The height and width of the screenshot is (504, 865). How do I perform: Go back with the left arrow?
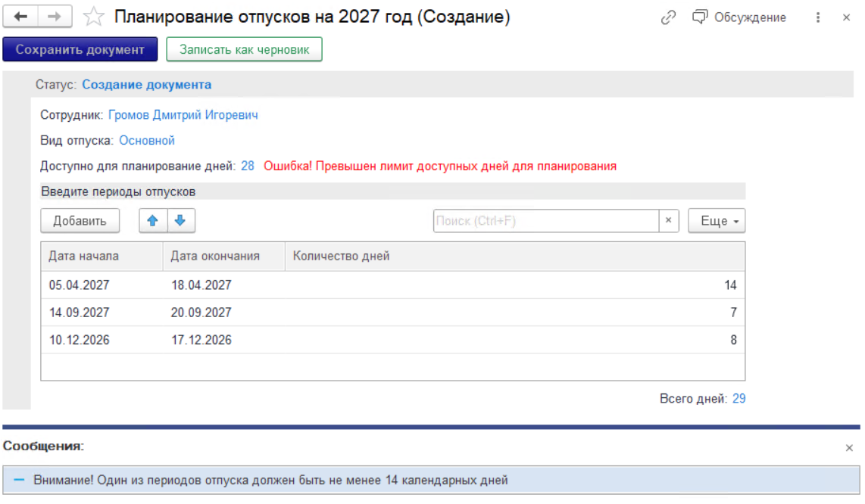point(20,17)
